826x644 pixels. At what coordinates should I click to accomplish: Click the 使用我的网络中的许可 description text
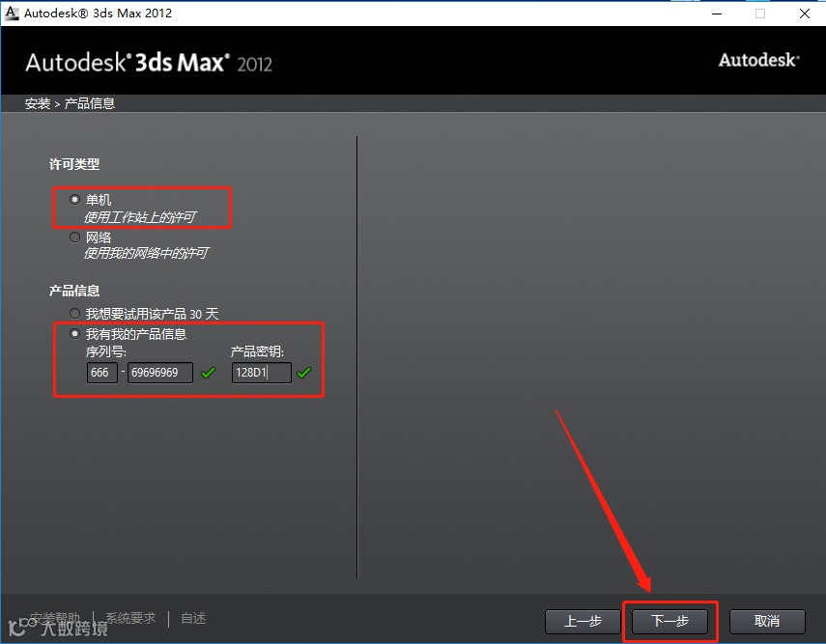pyautogui.click(x=147, y=253)
